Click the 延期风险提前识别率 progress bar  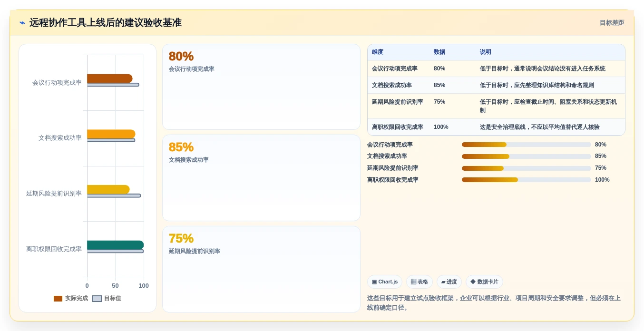[526, 168]
